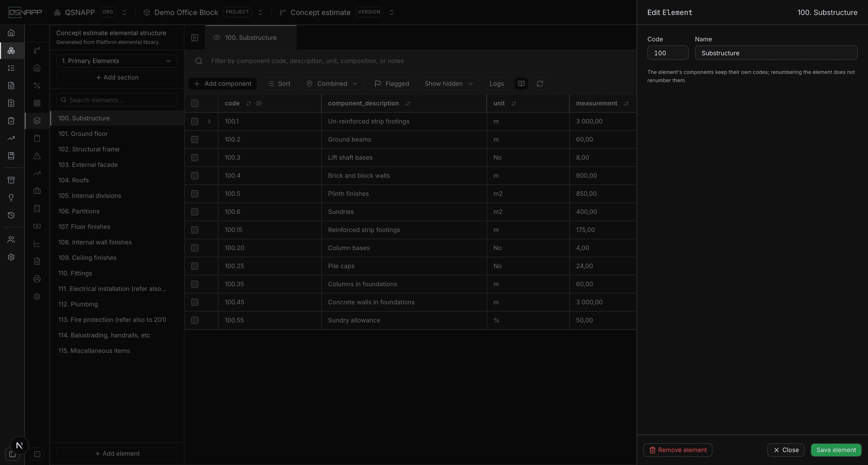
Task: Click the element Name input field
Action: coord(776,53)
